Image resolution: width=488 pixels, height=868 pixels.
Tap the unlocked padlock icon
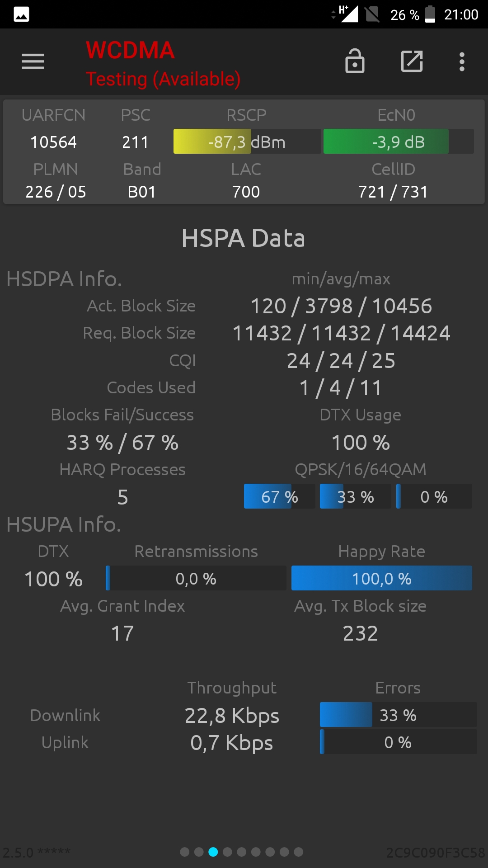[x=355, y=61]
